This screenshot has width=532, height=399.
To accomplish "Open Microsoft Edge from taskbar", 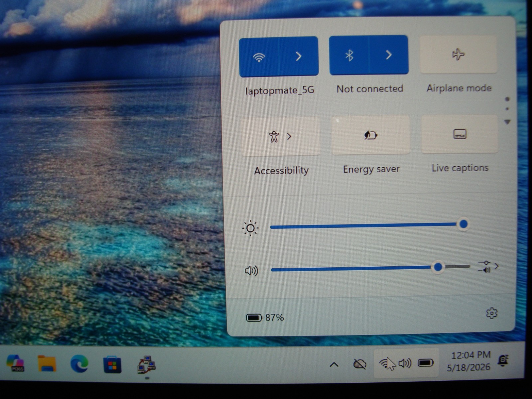I will (79, 363).
